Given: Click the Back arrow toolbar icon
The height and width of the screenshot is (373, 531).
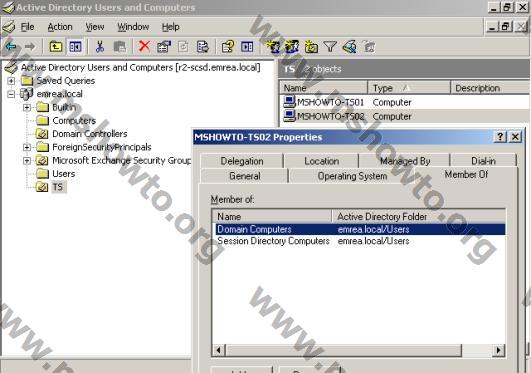Looking at the screenshot, I should 11,46.
